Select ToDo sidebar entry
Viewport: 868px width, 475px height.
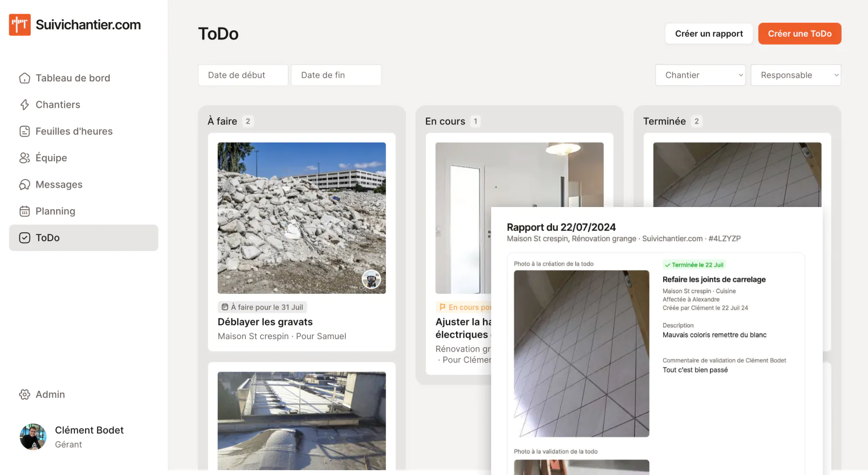(84, 238)
